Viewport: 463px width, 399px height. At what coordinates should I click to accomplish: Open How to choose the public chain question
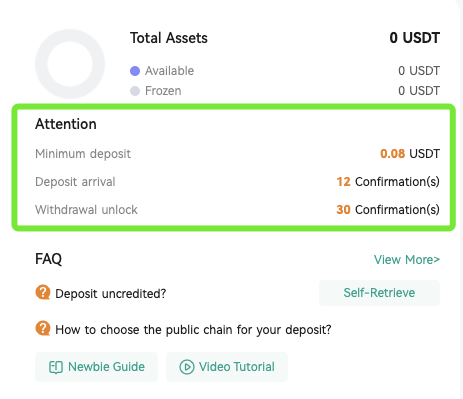[x=193, y=330]
